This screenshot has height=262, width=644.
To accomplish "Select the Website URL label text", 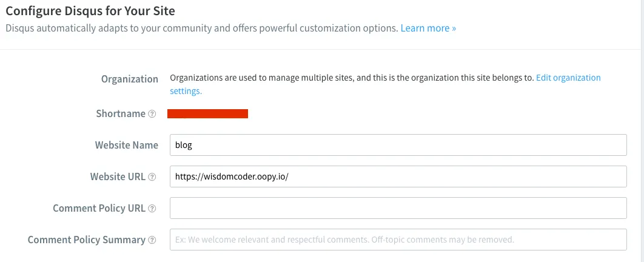I will tap(118, 177).
